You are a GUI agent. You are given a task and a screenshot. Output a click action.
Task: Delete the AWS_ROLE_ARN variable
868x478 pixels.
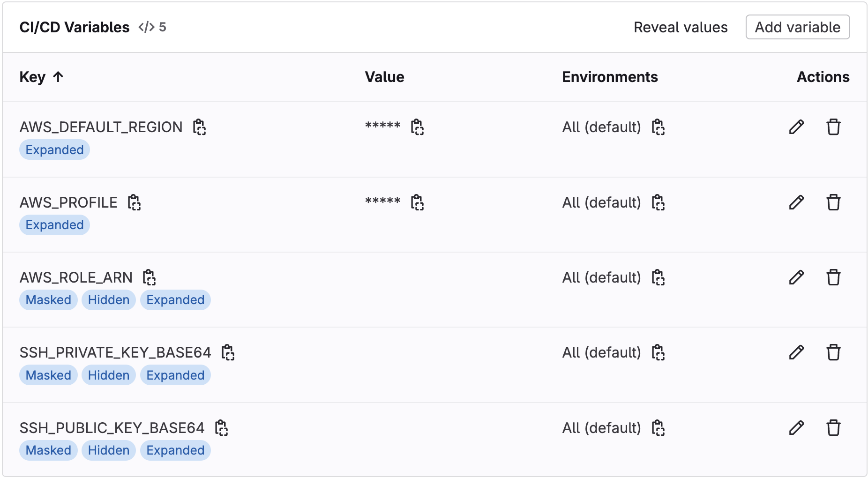(834, 277)
